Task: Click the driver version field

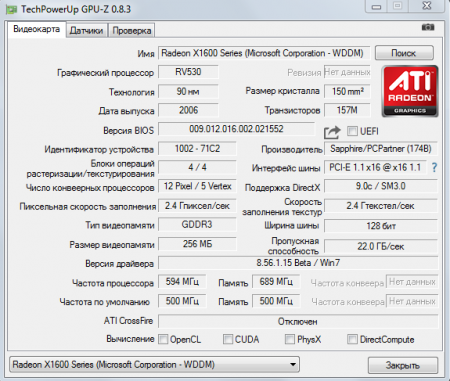Action: click(298, 263)
